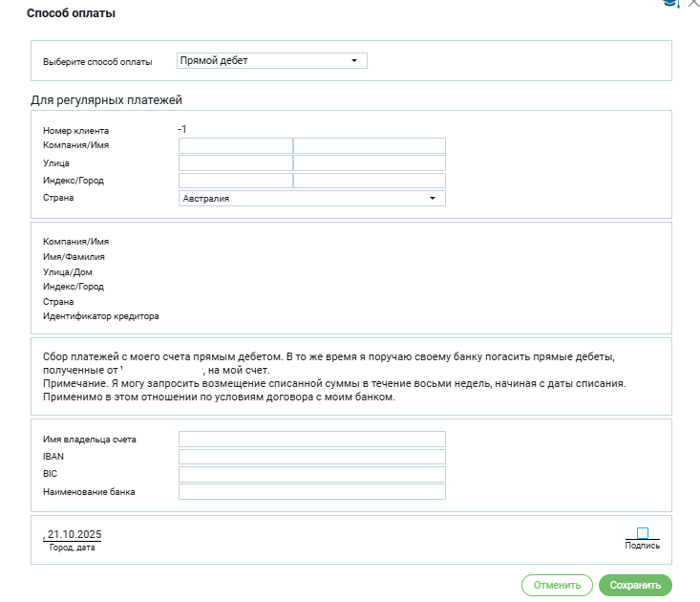
Task: Select the second Индекс/Город input box
Action: 370,181
